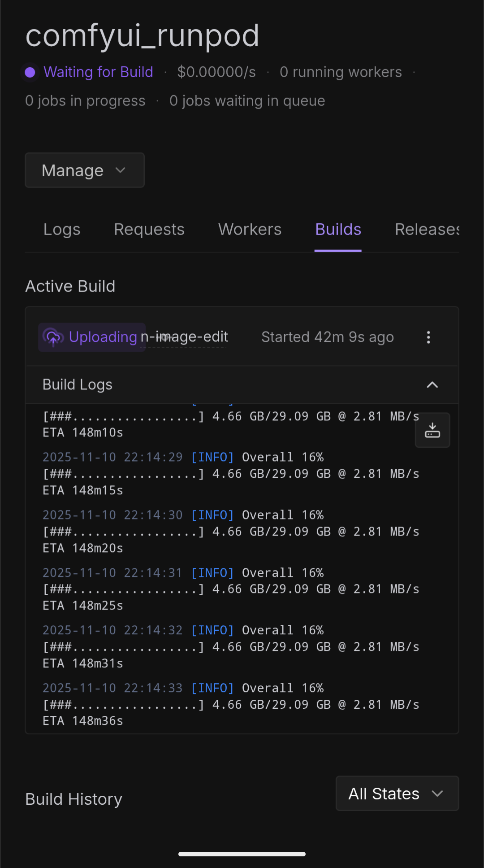Screen dimensions: 484x868
Task: Click the upload progress bar in the latest log
Action: 121,704
